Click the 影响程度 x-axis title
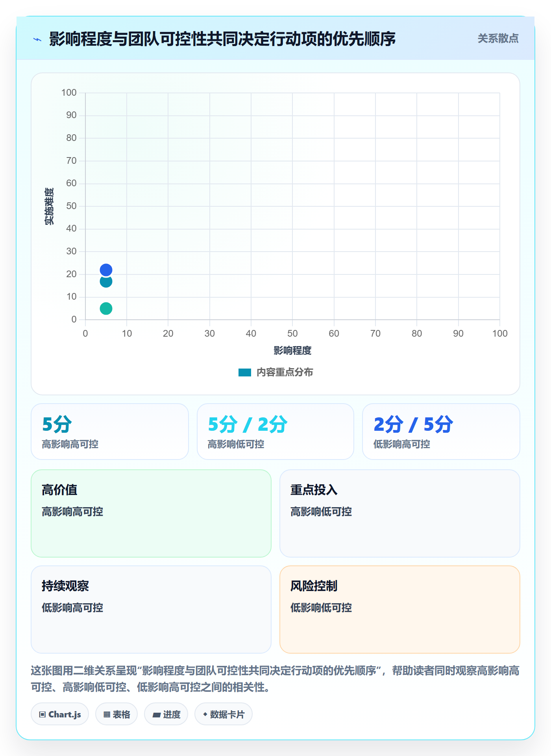This screenshot has height=756, width=551. 292,350
